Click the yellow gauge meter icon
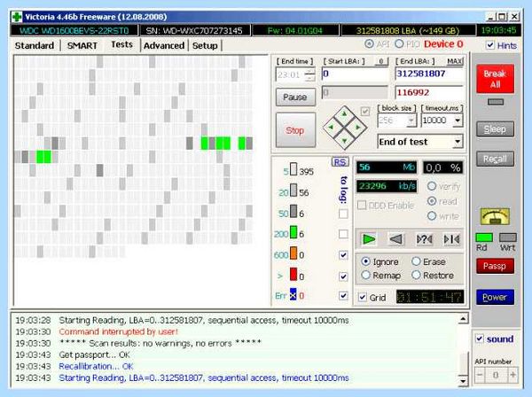Viewport: 532px width, 397px height. point(495,217)
